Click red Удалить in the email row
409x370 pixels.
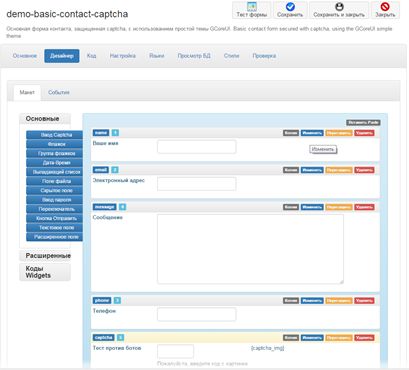[364, 170]
